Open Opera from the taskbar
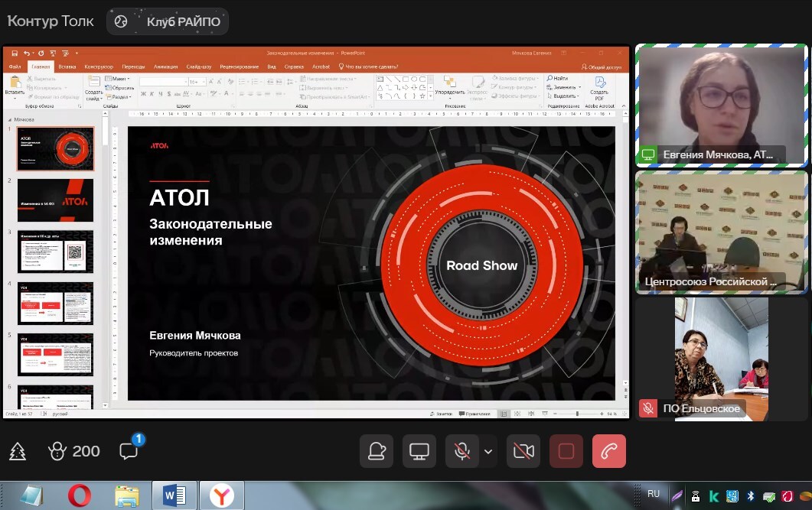Image resolution: width=812 pixels, height=510 pixels. [x=80, y=496]
